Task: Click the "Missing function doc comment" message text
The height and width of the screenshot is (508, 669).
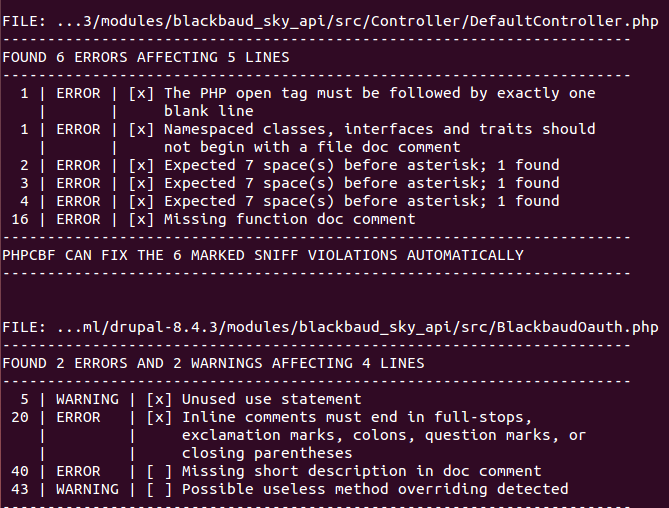Action: tap(289, 219)
